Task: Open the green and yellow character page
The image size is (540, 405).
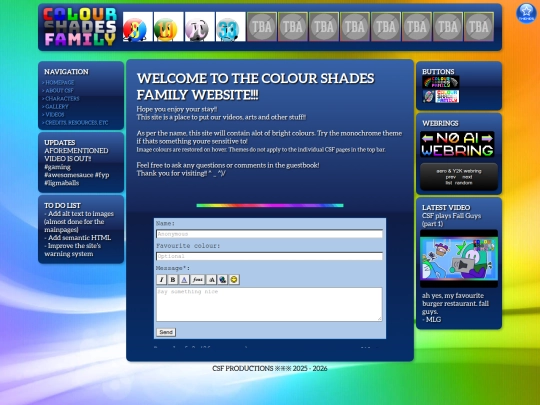Action: tap(168, 27)
